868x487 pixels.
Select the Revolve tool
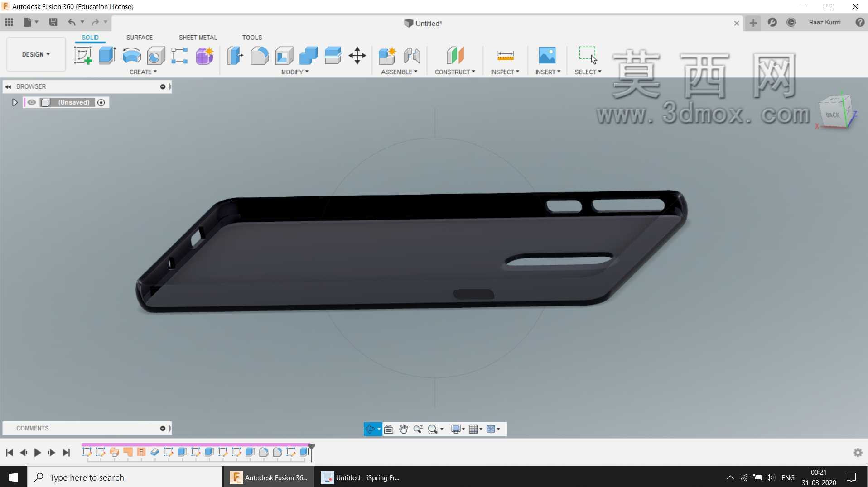tap(132, 56)
